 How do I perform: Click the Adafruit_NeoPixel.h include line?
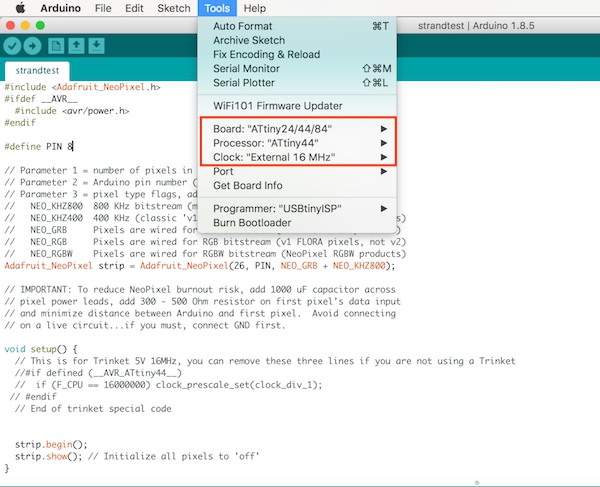point(82,87)
